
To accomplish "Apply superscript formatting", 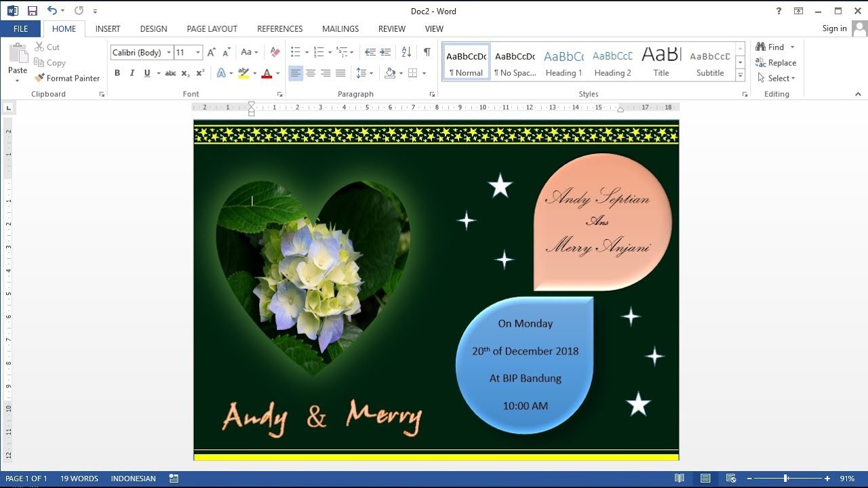I will click(200, 73).
